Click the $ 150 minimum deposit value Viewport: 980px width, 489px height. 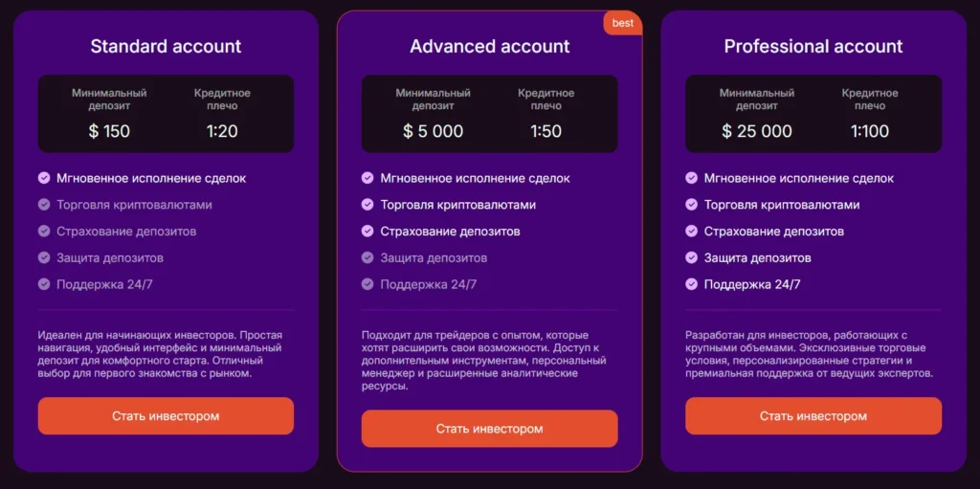click(x=109, y=131)
